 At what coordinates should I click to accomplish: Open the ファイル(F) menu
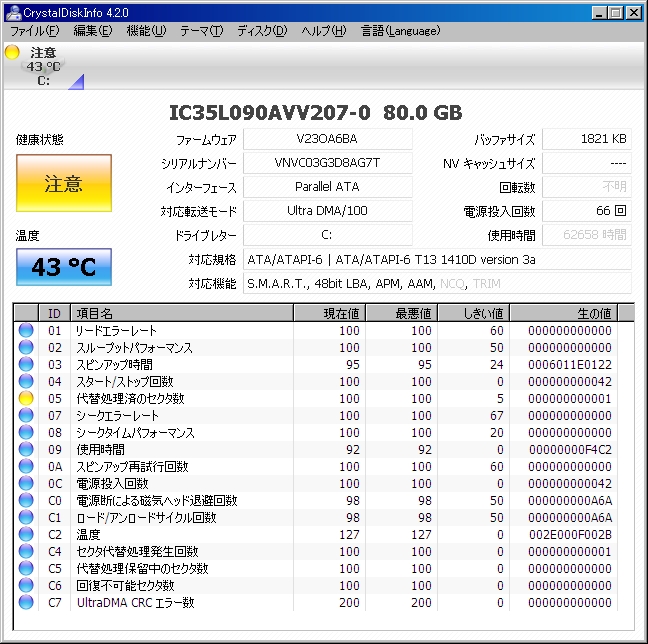[35, 31]
